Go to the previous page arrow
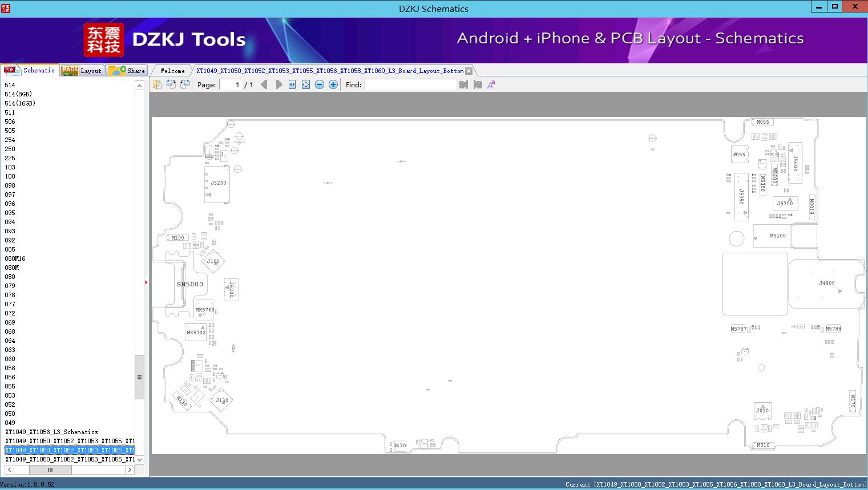868x490 pixels. 264,84
